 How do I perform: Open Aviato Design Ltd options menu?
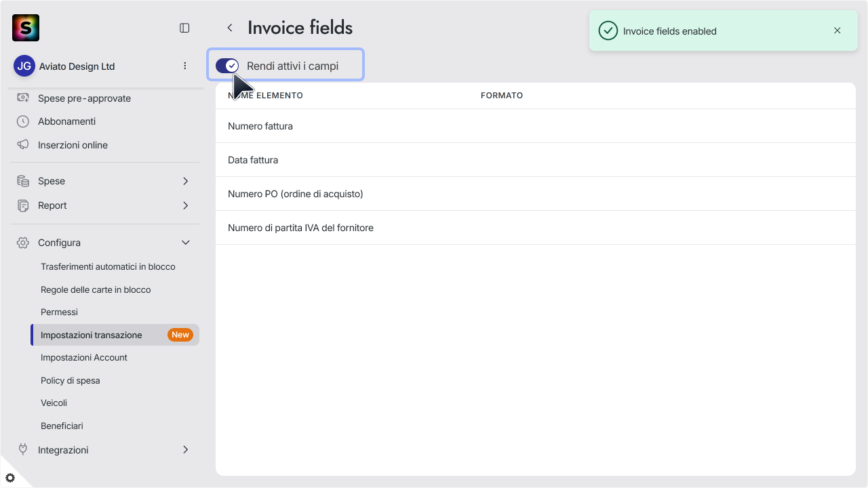click(185, 66)
